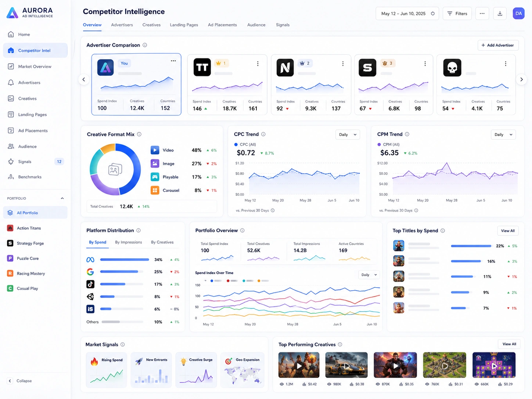Open options menu on the skull advertiser card
Screen dimensions: 532x399
(x=506, y=64)
